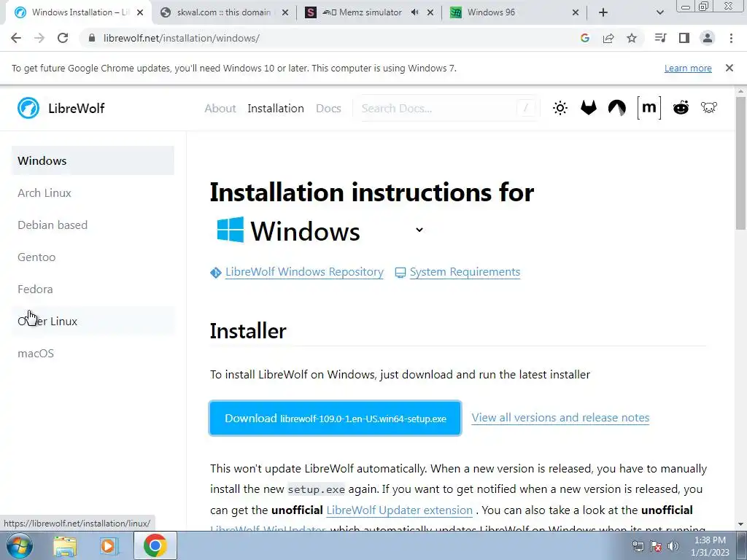
Task: View all versions and release notes
Action: [x=560, y=418]
